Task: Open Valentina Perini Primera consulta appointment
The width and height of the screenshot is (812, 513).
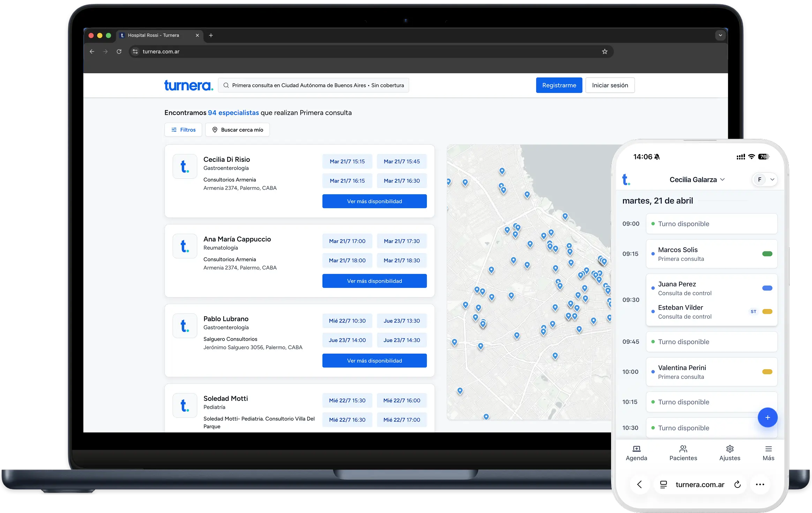Action: pyautogui.click(x=712, y=372)
